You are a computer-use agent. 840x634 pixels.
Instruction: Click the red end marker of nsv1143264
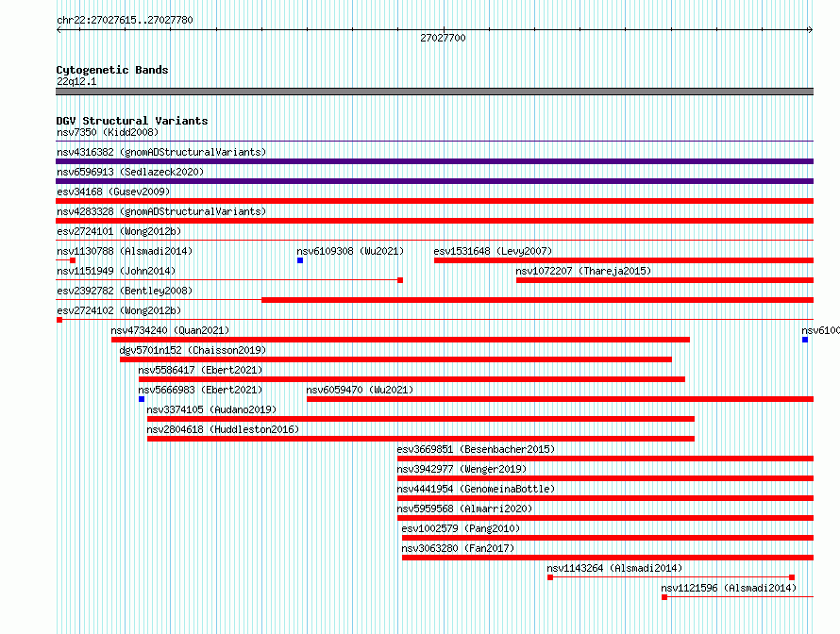[792, 577]
